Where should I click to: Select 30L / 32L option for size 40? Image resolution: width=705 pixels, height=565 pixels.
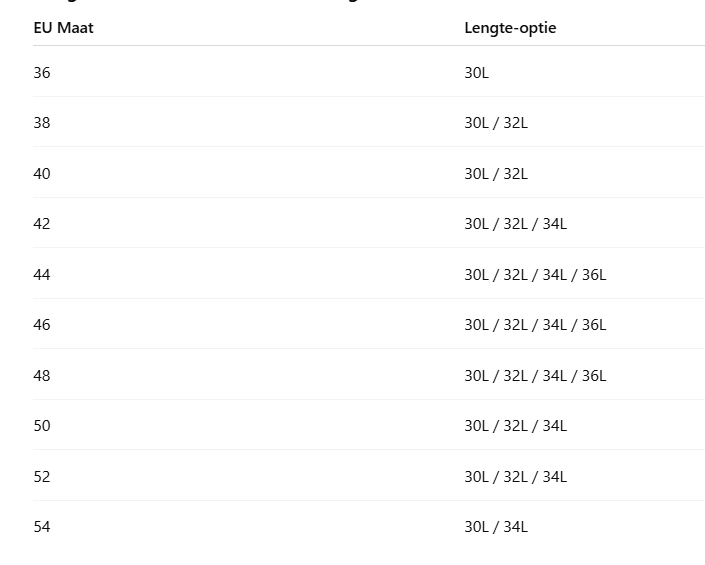(x=496, y=174)
